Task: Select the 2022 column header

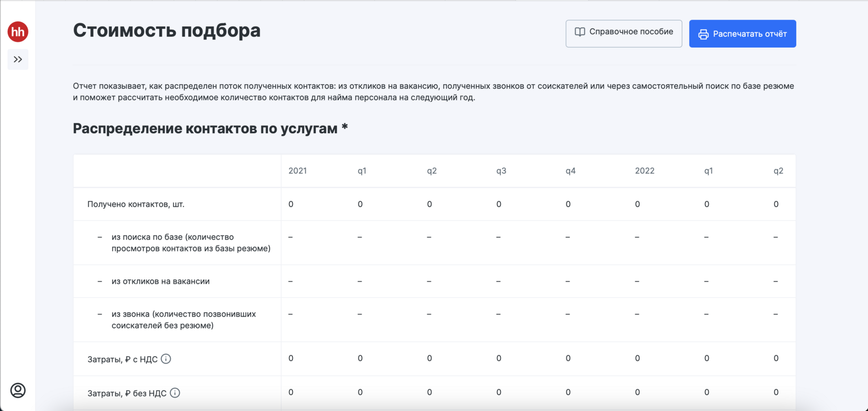Action: [x=644, y=171]
